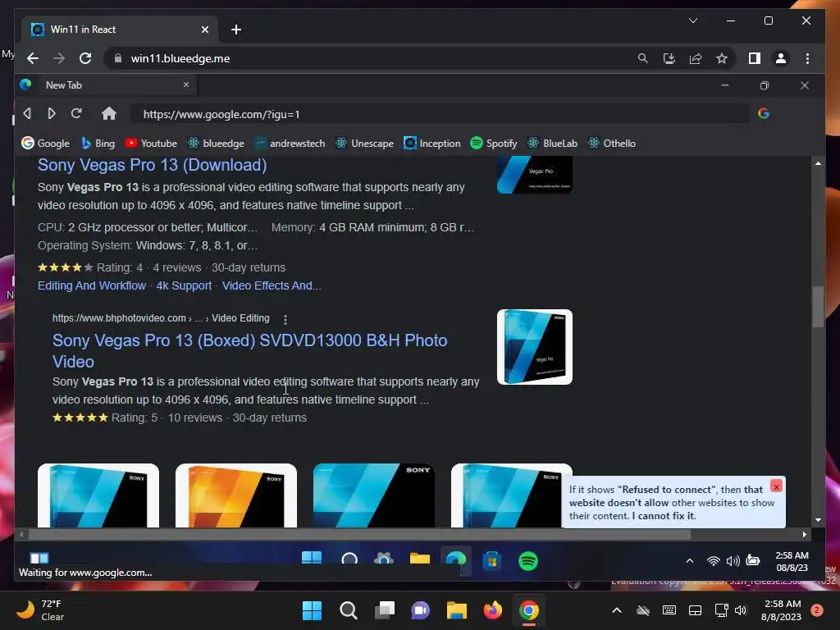Screen dimensions: 840x630
Task: Open simulated taskbar widgets icon
Action: tap(39, 558)
